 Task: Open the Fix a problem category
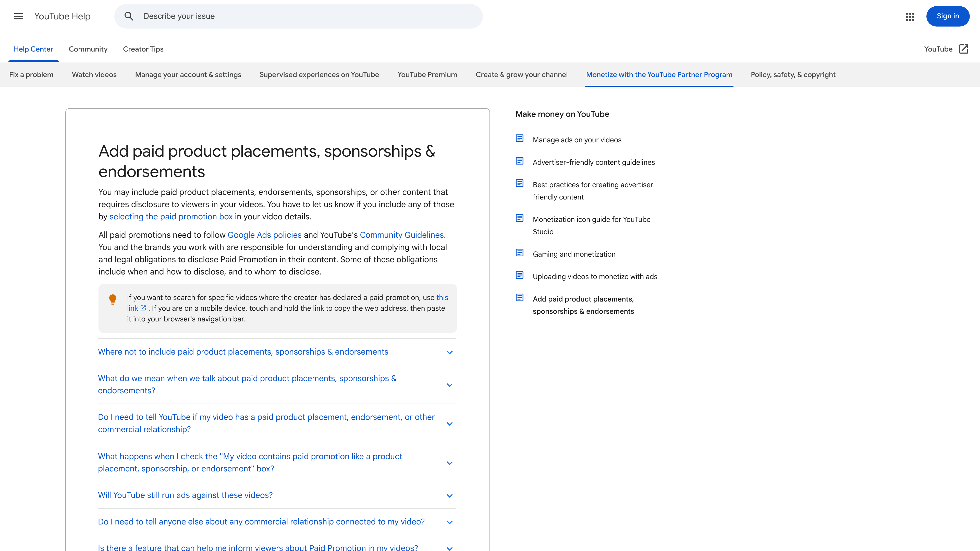pyautogui.click(x=31, y=74)
